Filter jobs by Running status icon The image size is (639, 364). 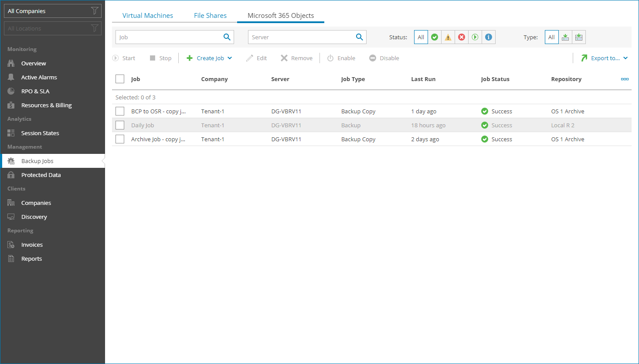475,37
